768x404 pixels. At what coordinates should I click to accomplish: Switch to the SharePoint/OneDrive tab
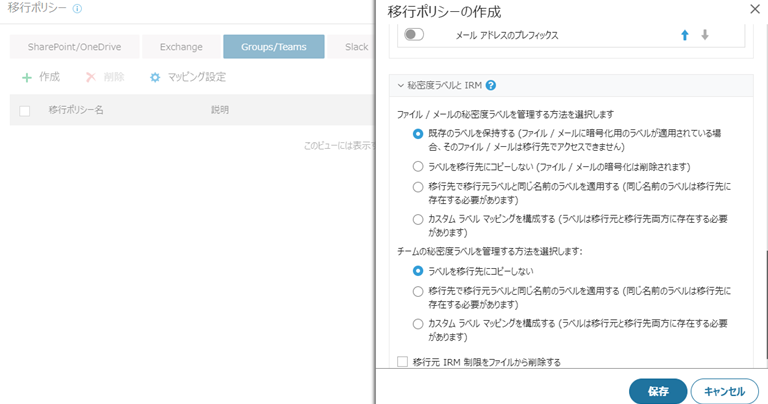[74, 47]
